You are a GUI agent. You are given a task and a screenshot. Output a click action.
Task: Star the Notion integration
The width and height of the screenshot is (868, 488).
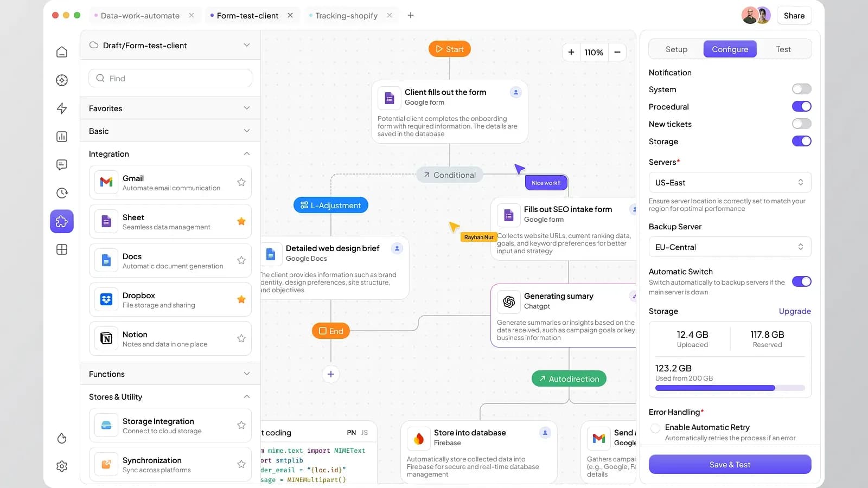click(x=241, y=338)
